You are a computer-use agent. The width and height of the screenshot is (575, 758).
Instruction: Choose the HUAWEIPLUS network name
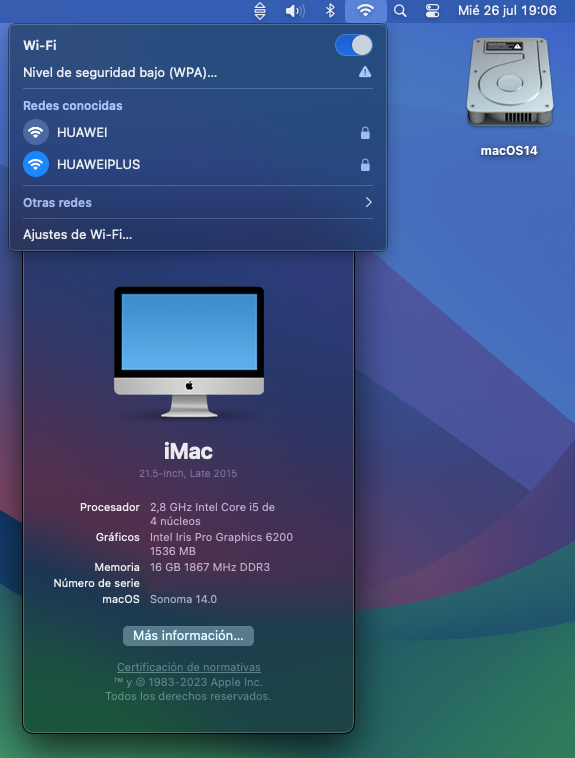(99, 165)
